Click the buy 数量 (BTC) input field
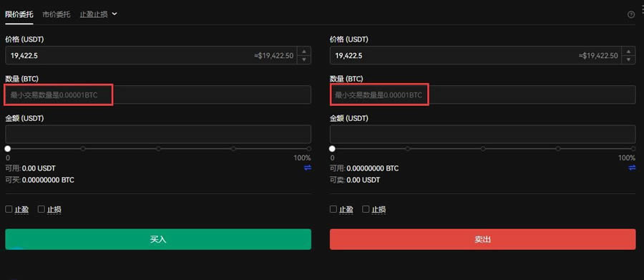The width and height of the screenshot is (644, 280). [x=158, y=95]
